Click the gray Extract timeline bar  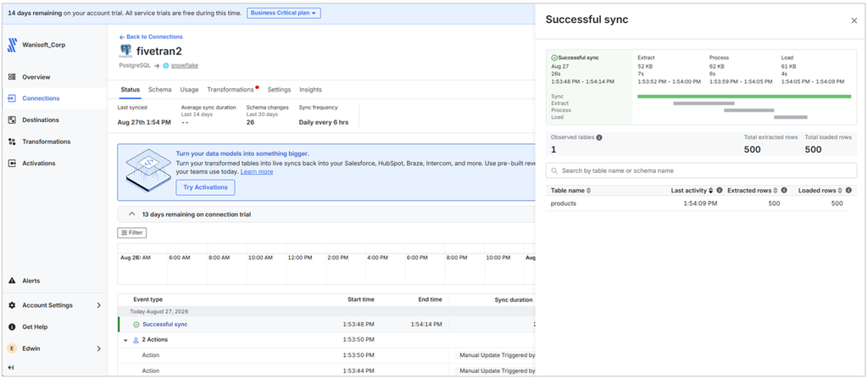coord(704,103)
